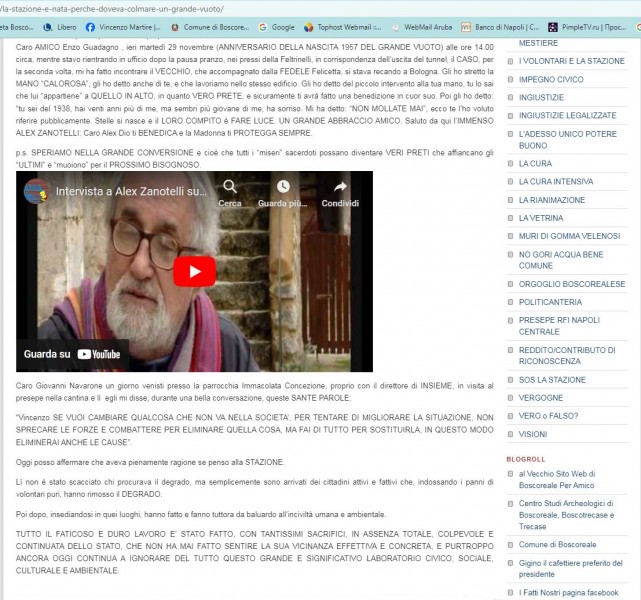Open category LA RIANIMAZIONE
The height and width of the screenshot is (600, 641).
point(551,200)
